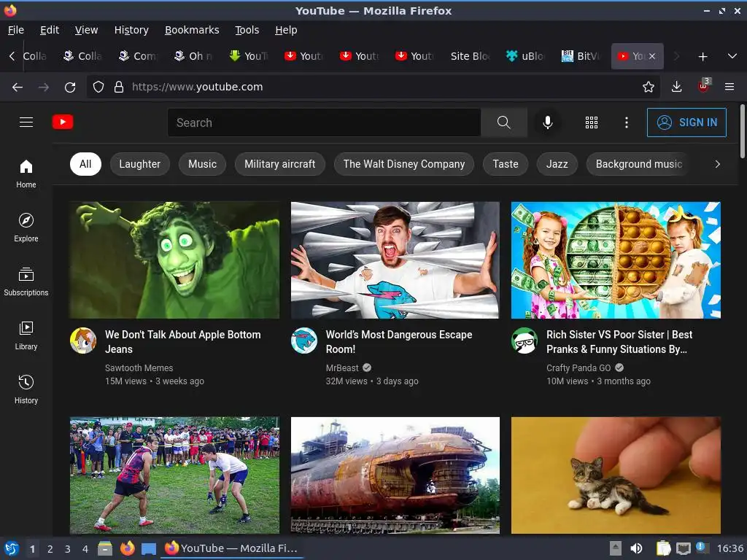The height and width of the screenshot is (560, 747).
Task: Switch to the Site Blo browser tab
Action: [x=470, y=56]
